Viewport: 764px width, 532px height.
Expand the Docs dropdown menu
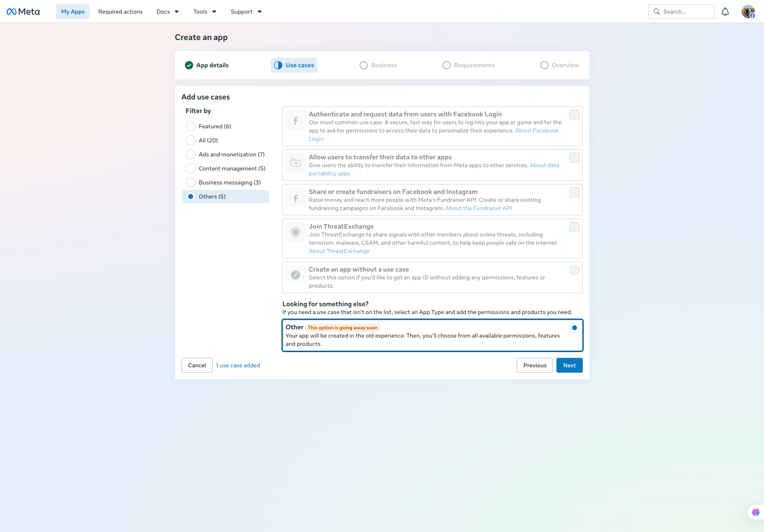click(168, 12)
